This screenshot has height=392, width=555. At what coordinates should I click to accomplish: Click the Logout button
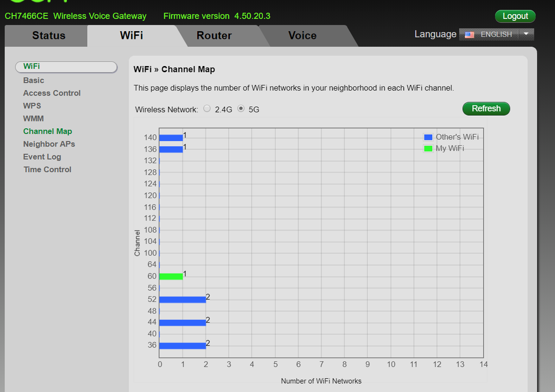coord(514,16)
